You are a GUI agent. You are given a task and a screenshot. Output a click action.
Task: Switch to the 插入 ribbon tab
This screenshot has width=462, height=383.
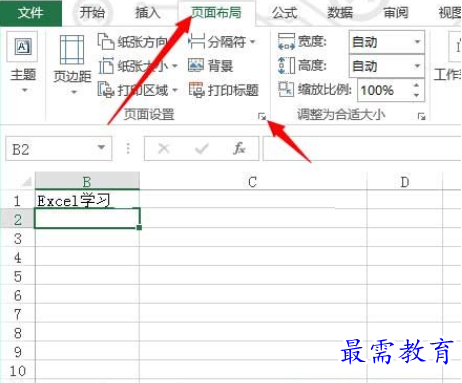tap(148, 13)
